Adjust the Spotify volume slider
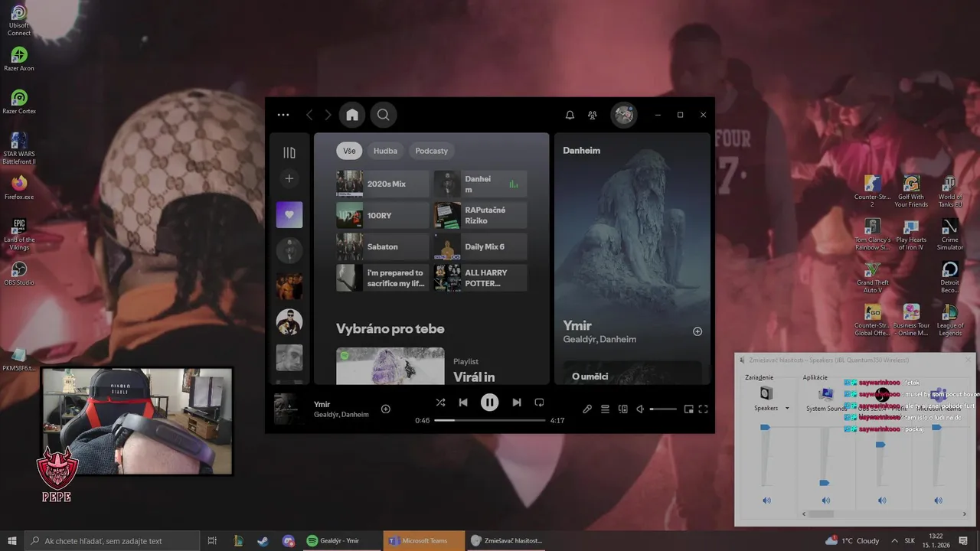The image size is (980, 551). pos(663,409)
